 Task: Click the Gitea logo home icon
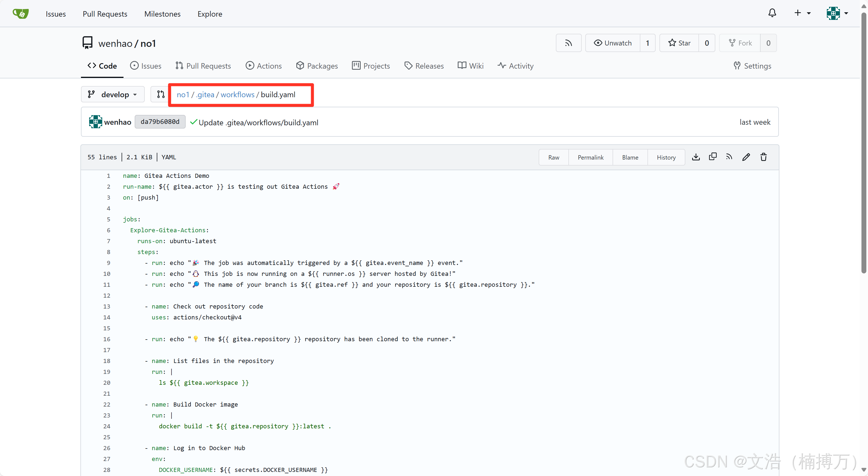tap(20, 13)
